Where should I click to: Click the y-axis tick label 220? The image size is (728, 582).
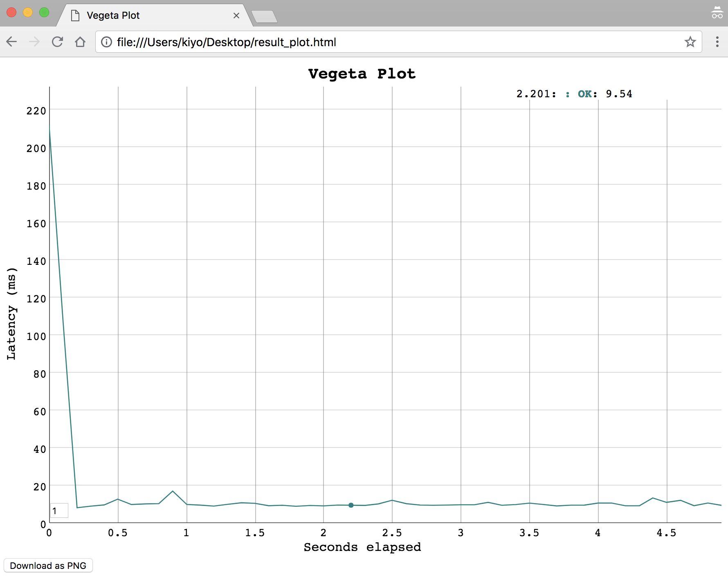(36, 111)
